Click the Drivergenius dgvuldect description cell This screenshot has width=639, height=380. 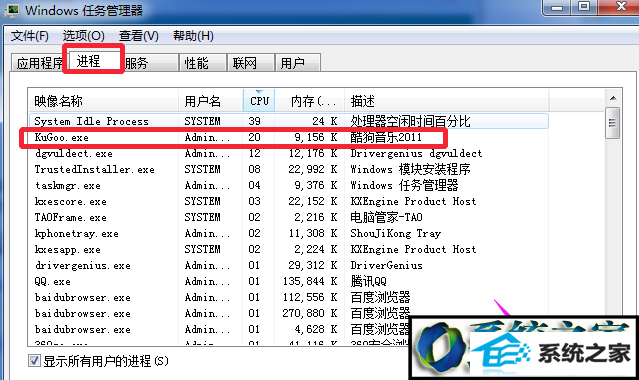(x=416, y=153)
